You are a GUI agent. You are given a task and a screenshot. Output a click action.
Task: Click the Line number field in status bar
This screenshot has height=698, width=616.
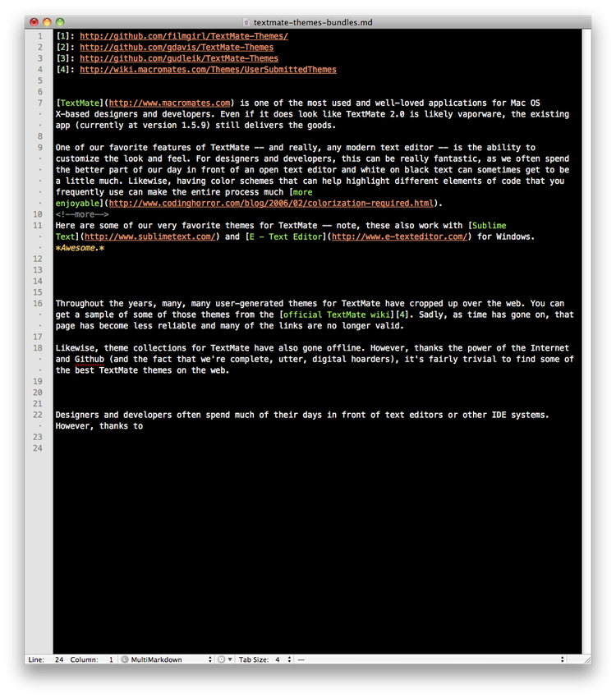click(x=59, y=659)
